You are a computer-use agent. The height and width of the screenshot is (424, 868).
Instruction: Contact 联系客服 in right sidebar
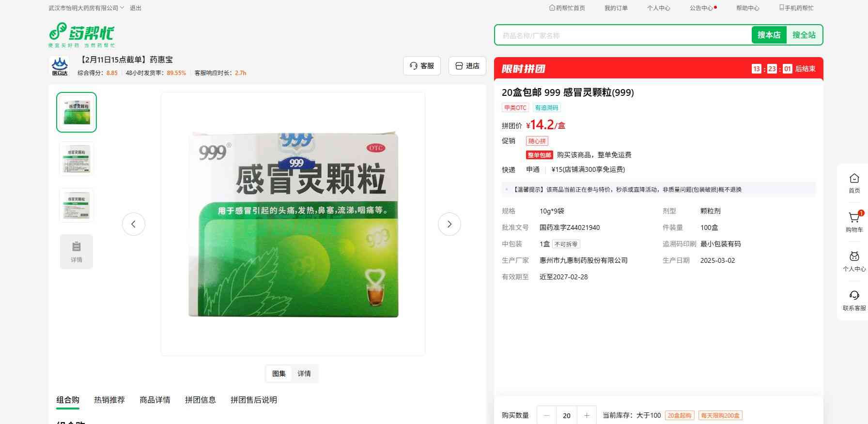tap(854, 300)
